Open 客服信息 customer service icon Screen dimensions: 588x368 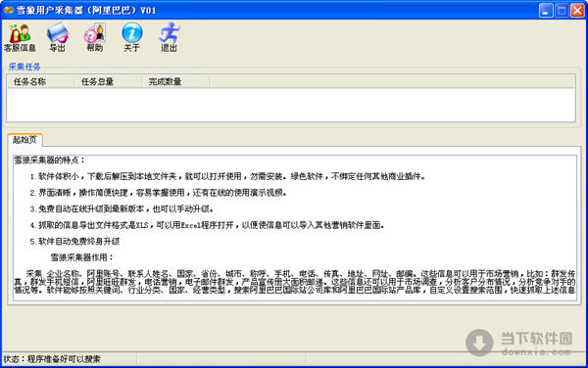point(20,37)
